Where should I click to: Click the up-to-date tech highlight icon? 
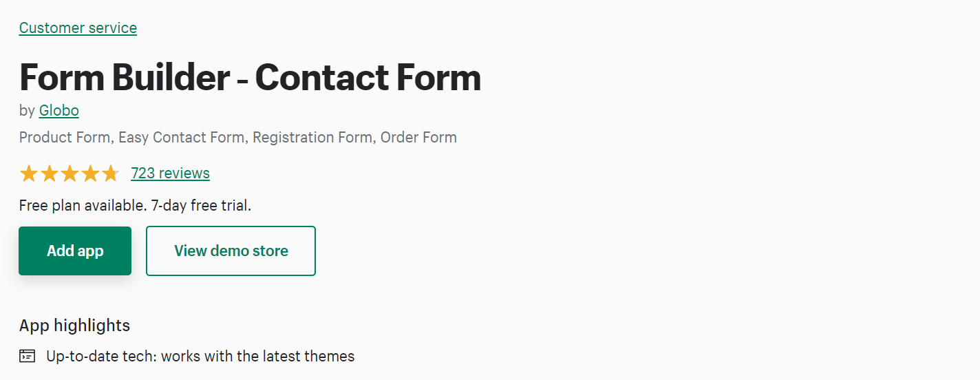pos(27,357)
